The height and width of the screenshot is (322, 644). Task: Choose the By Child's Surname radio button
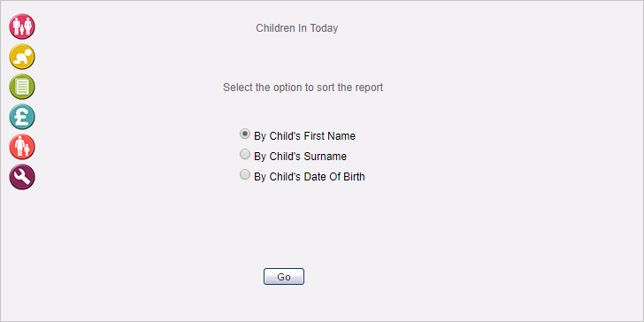click(x=245, y=154)
